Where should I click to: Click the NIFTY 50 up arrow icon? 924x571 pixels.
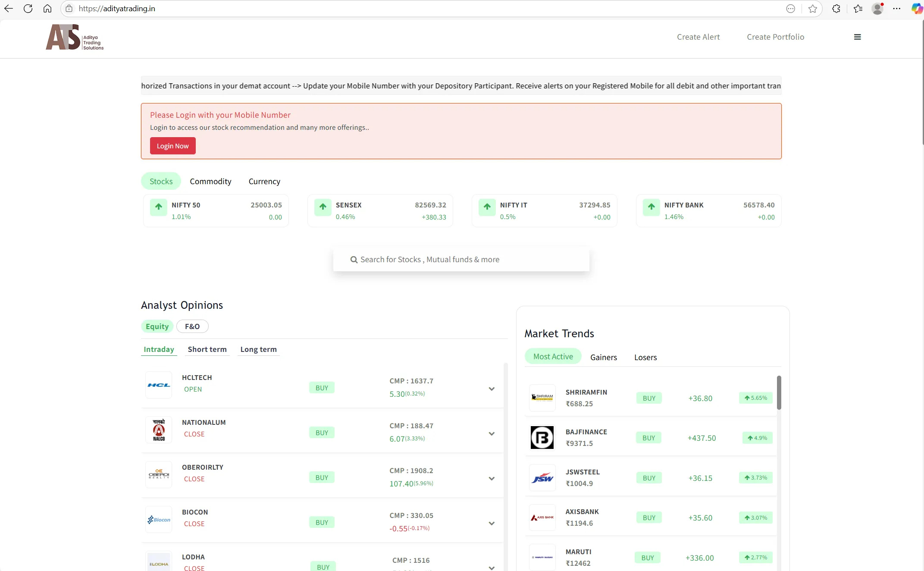159,207
